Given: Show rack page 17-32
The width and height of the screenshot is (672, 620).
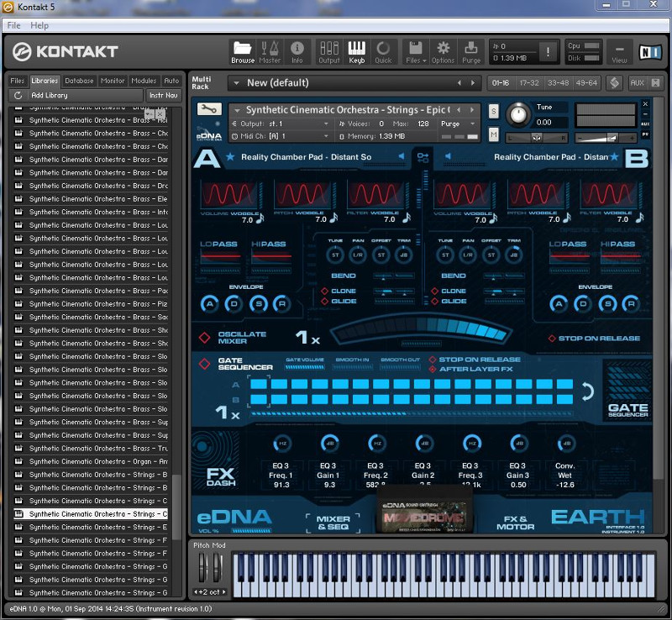Looking at the screenshot, I should [529, 83].
